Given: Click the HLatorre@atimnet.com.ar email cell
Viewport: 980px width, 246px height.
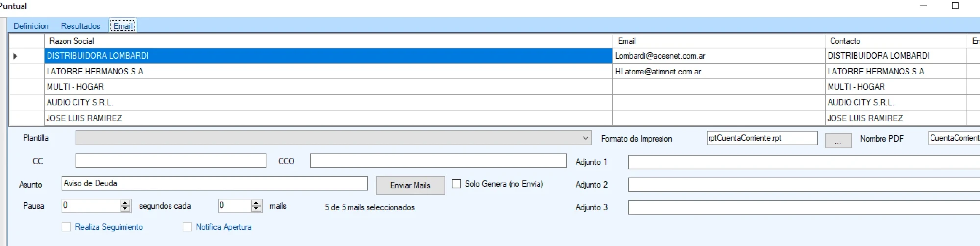Looking at the screenshot, I should 719,72.
